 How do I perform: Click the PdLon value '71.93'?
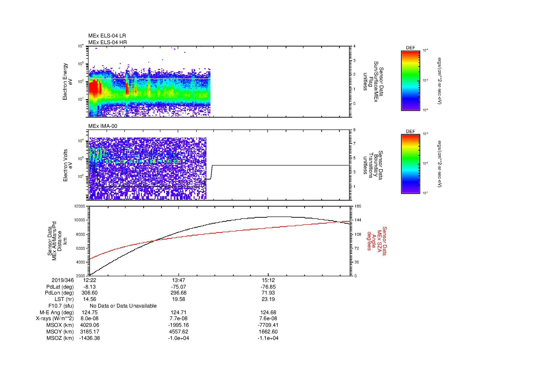268,293
